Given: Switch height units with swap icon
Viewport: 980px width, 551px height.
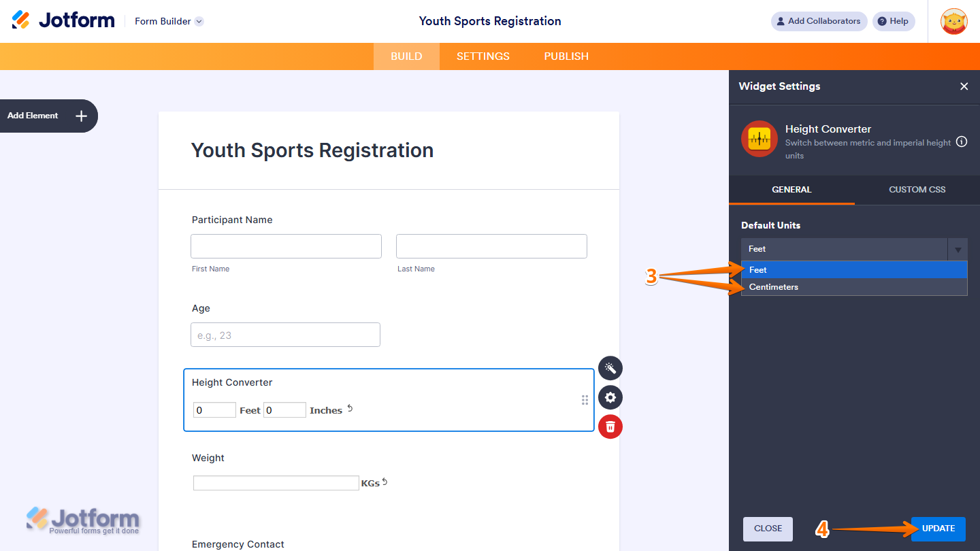Looking at the screenshot, I should (350, 409).
